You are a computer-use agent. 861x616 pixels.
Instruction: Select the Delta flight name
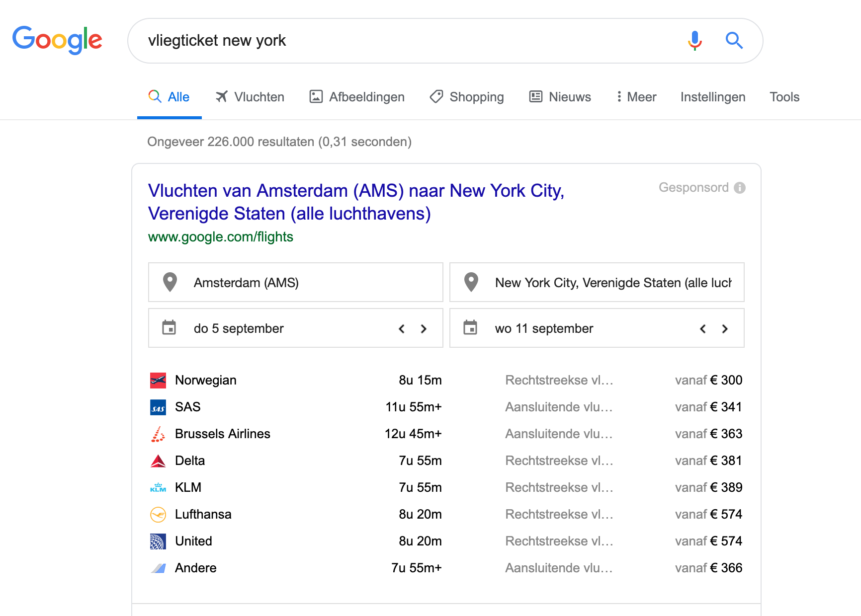point(190,461)
